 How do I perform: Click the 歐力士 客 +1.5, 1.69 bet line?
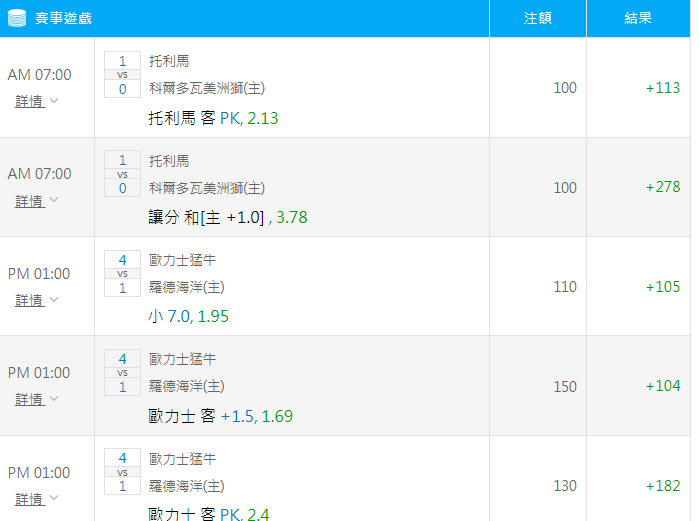[x=221, y=416]
